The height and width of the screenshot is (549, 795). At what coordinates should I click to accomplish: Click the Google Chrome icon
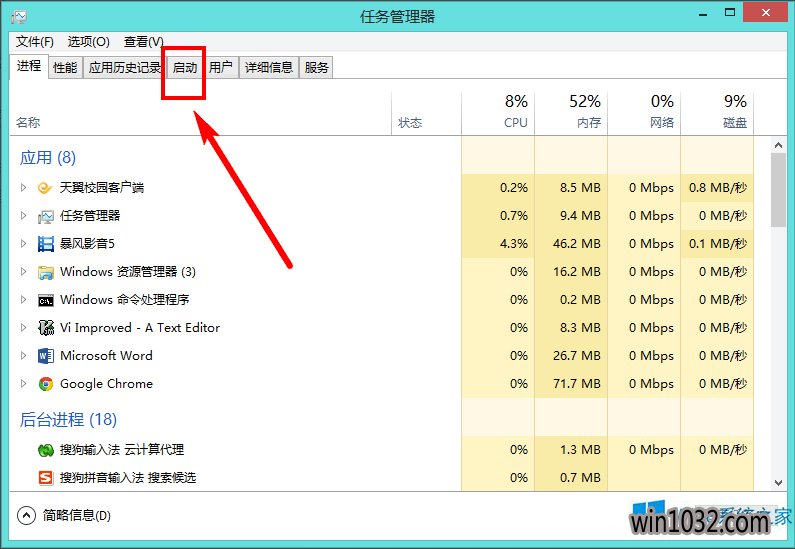pyautogui.click(x=45, y=383)
